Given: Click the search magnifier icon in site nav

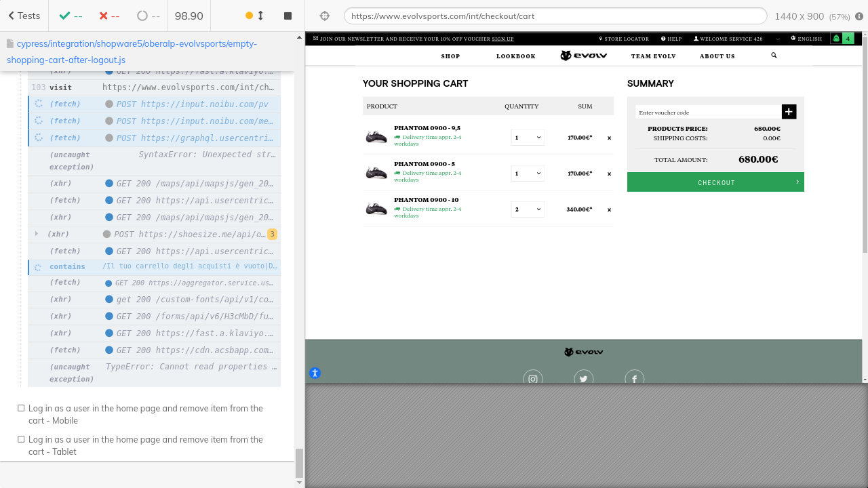Looking at the screenshot, I should click(x=774, y=56).
